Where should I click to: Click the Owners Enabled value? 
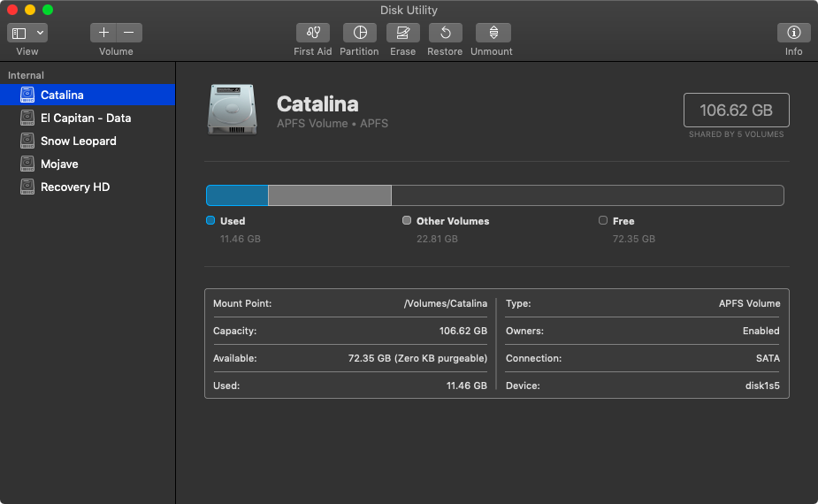click(761, 331)
